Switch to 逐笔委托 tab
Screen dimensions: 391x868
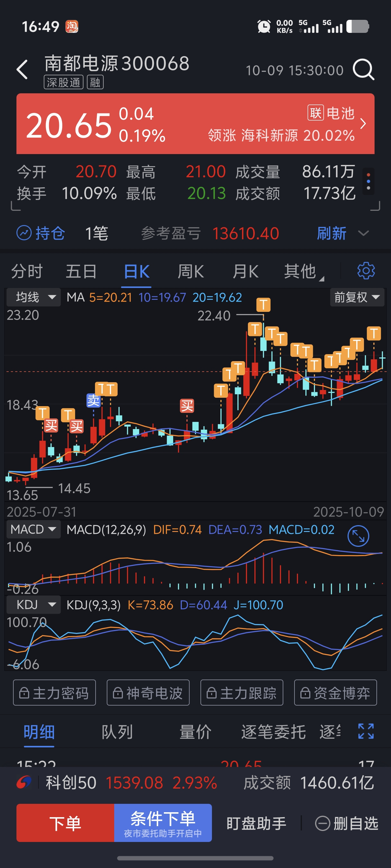(x=273, y=732)
